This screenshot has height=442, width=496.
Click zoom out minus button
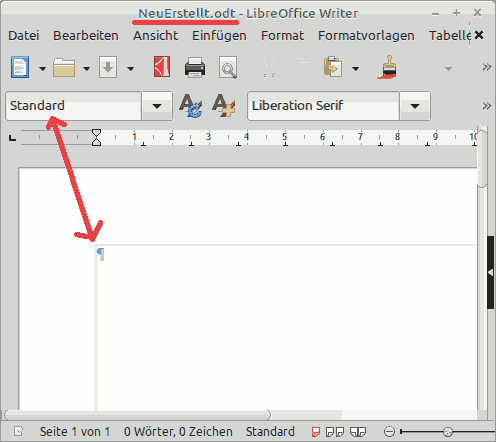389,432
